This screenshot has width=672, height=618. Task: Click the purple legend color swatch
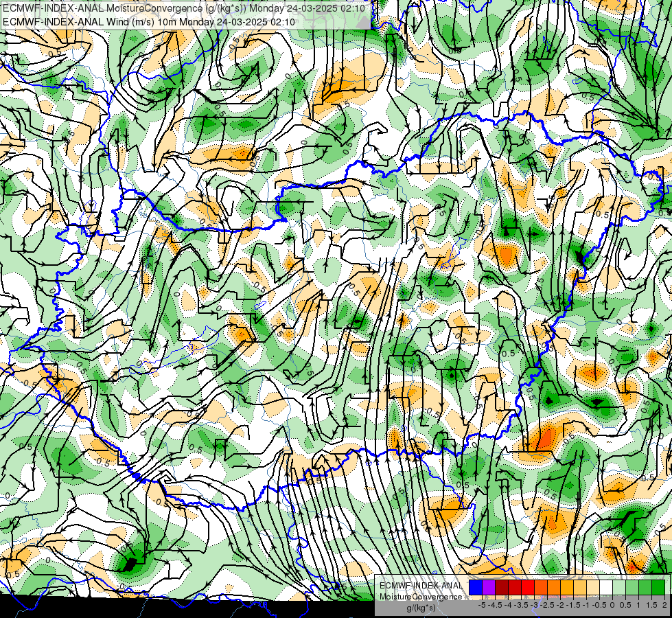(489, 588)
